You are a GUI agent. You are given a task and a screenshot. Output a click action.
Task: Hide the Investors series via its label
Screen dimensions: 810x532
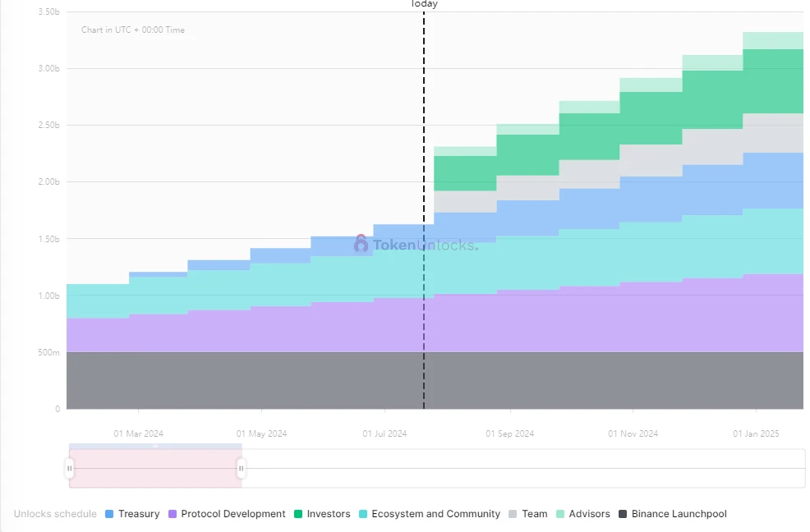coord(329,514)
